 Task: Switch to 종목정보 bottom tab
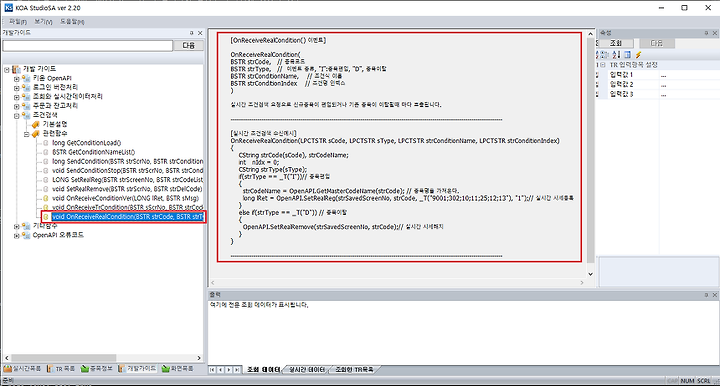(x=97, y=369)
